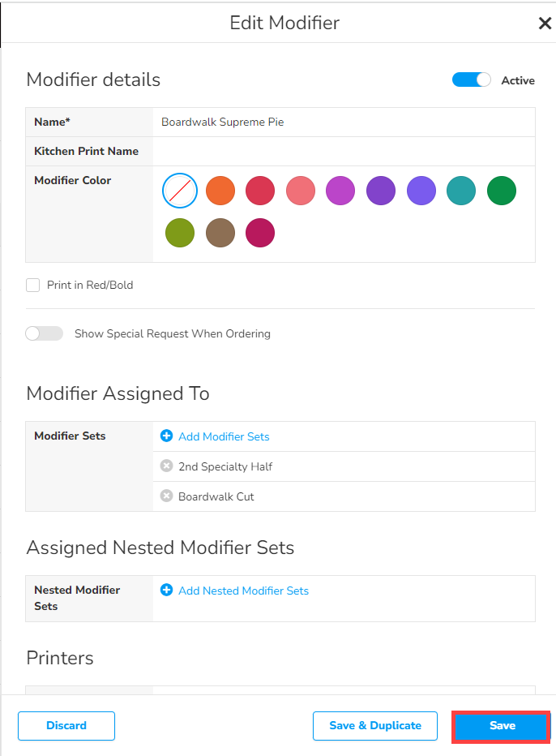Discard the modifier changes

point(66,725)
